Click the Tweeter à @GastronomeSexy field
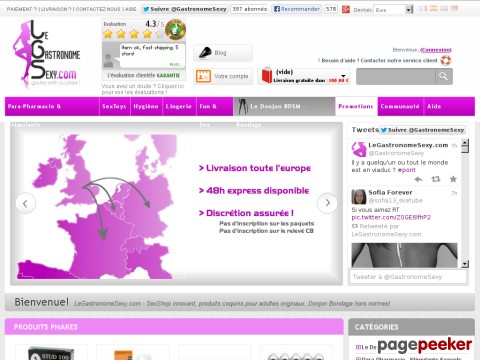480x360 pixels. coord(407,277)
